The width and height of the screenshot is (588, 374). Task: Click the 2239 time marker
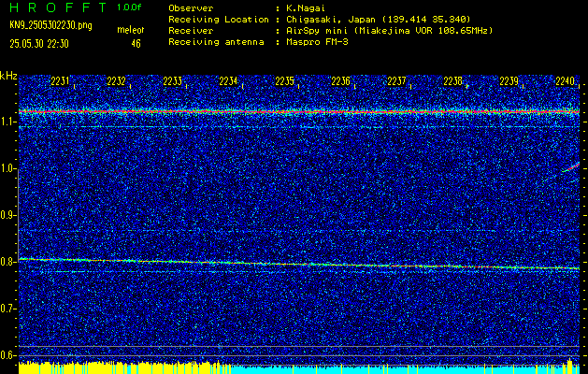[509, 81]
